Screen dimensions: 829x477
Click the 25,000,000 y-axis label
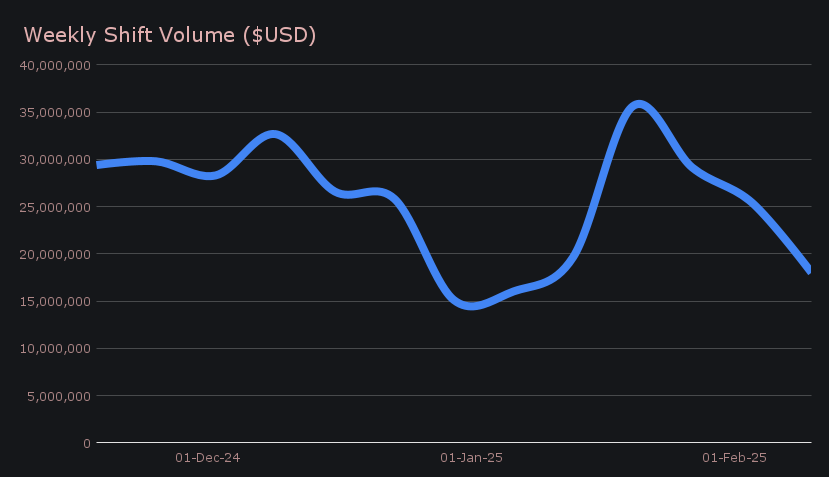point(55,207)
